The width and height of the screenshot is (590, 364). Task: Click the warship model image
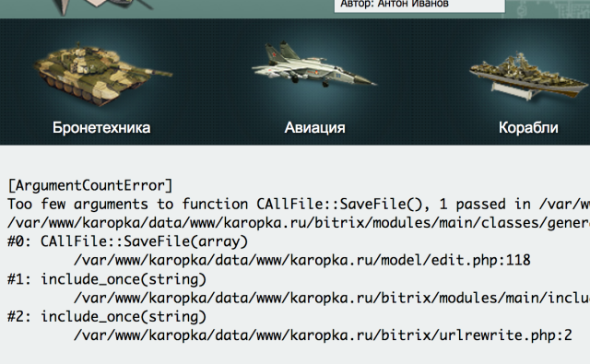tap(529, 76)
